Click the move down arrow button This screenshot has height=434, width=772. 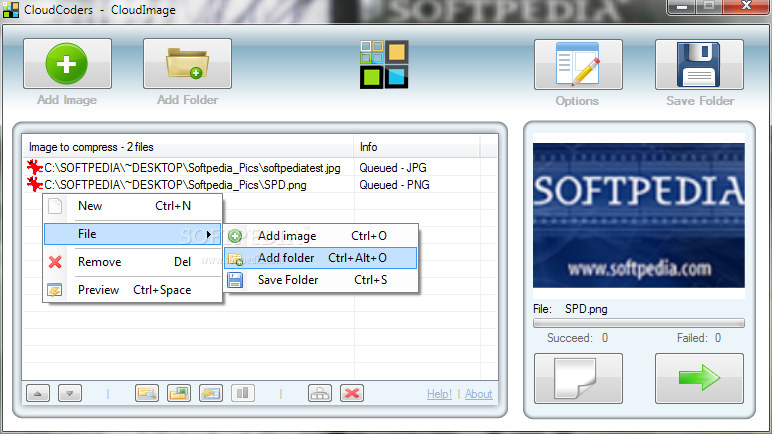pyautogui.click(x=70, y=393)
